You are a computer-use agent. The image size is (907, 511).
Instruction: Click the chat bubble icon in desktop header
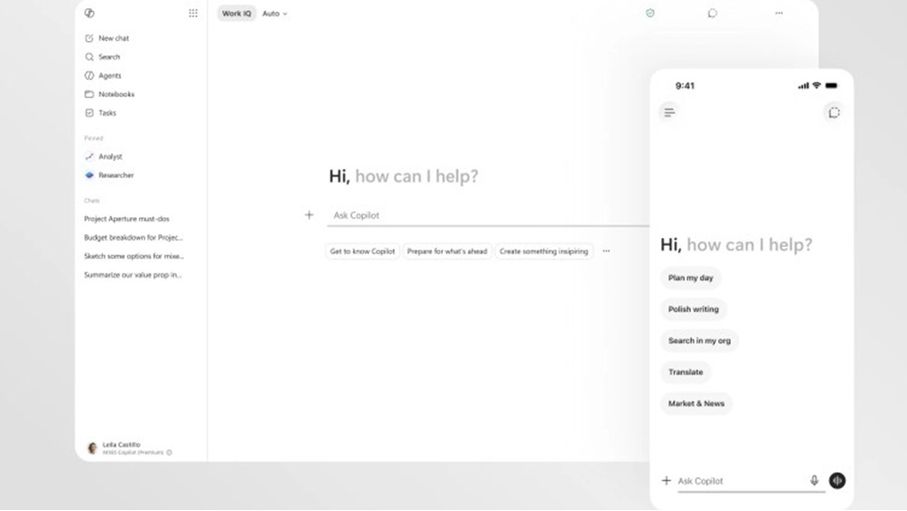[712, 13]
